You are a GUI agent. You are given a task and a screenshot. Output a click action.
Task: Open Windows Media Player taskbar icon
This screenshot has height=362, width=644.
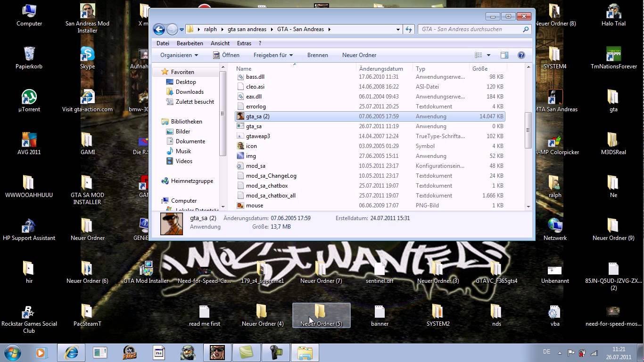41,353
